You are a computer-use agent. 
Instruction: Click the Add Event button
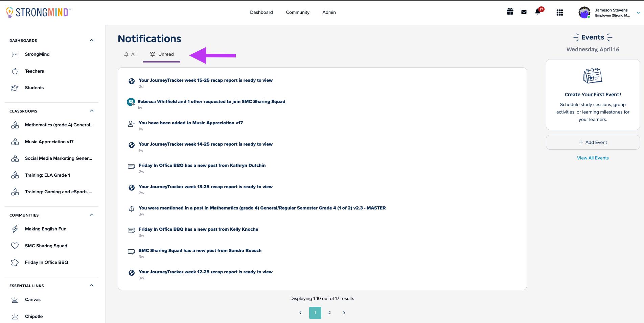pyautogui.click(x=593, y=142)
